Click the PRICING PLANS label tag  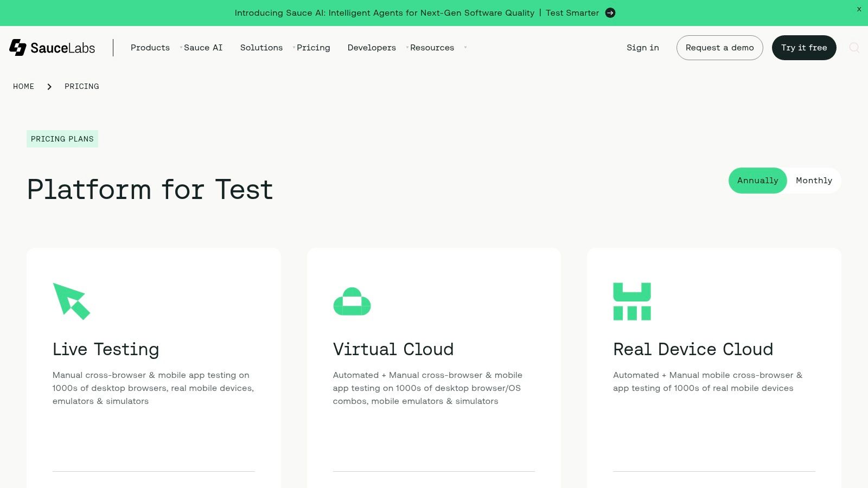[x=62, y=139]
